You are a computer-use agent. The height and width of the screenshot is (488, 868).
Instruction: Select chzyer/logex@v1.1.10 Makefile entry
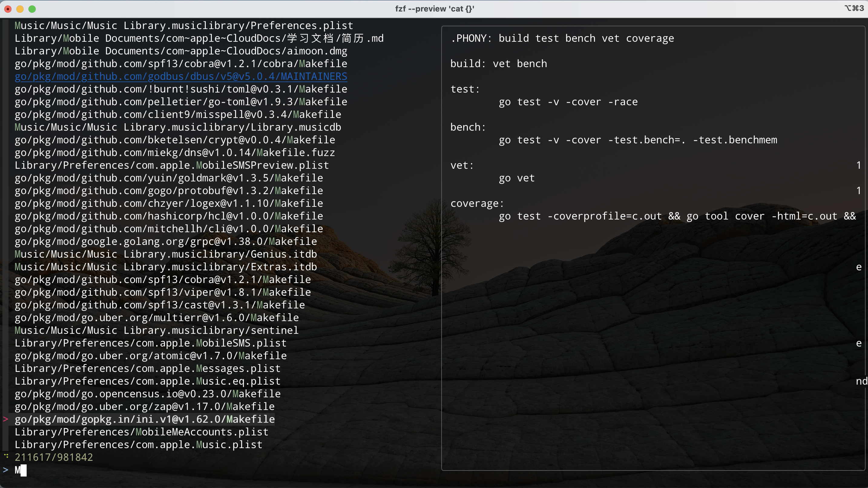[x=169, y=203]
